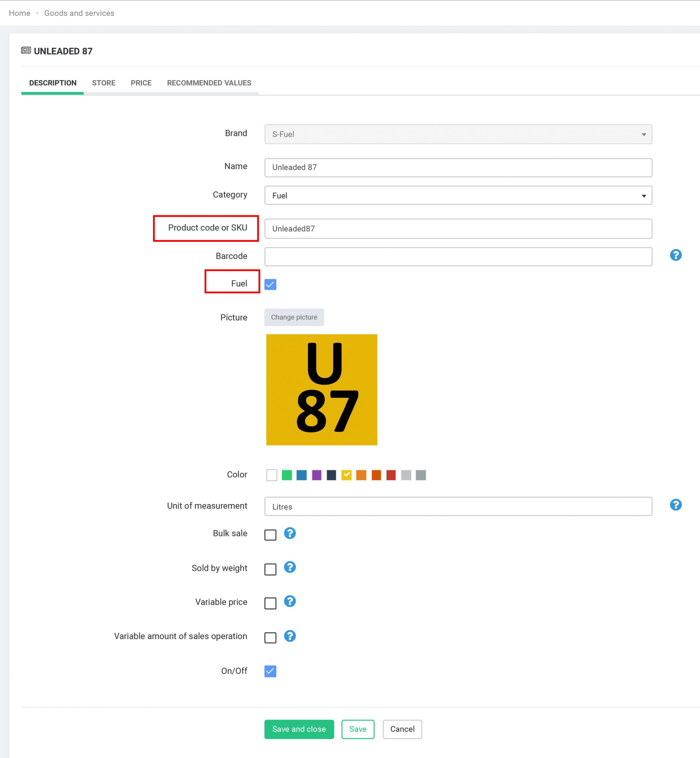The width and height of the screenshot is (700, 758).
Task: Click the Unit of measurement help icon
Action: click(675, 505)
